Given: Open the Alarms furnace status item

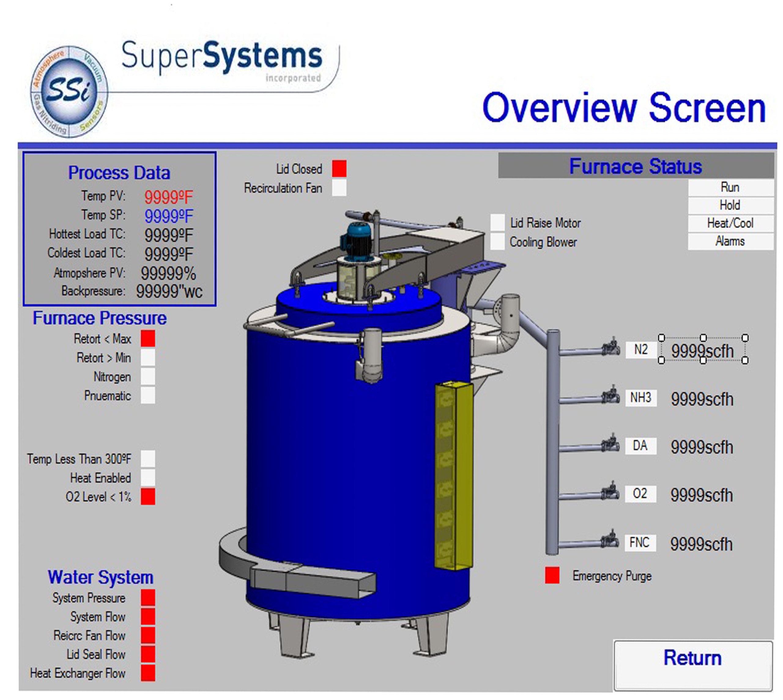Looking at the screenshot, I should coord(731,241).
